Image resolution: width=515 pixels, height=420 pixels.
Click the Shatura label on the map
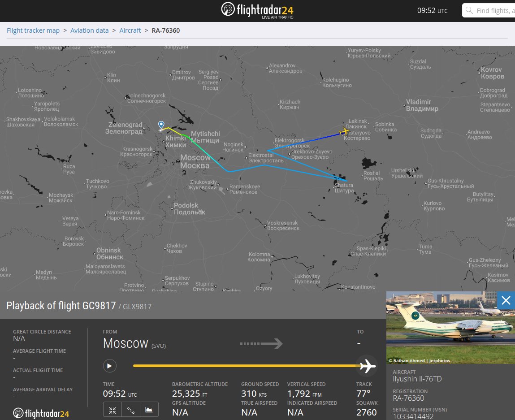[x=344, y=188]
